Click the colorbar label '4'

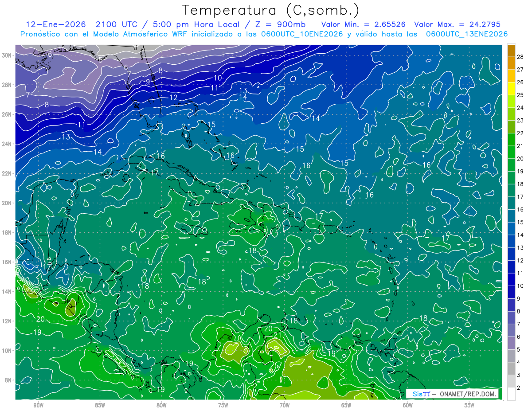519,362
